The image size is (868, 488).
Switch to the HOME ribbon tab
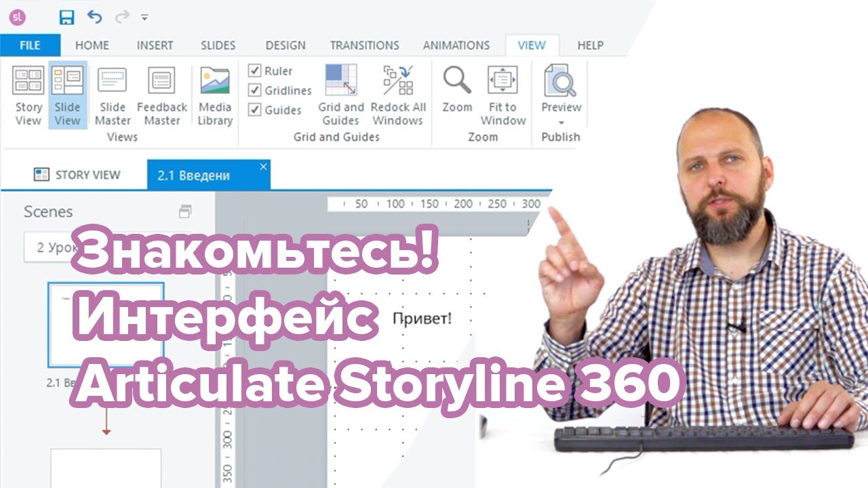point(92,45)
